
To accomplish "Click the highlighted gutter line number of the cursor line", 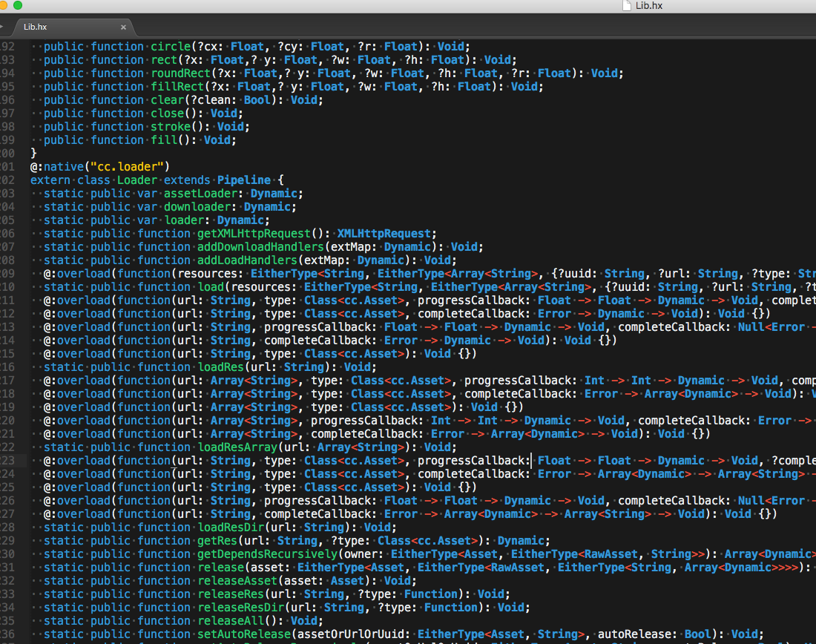I will tap(7, 461).
